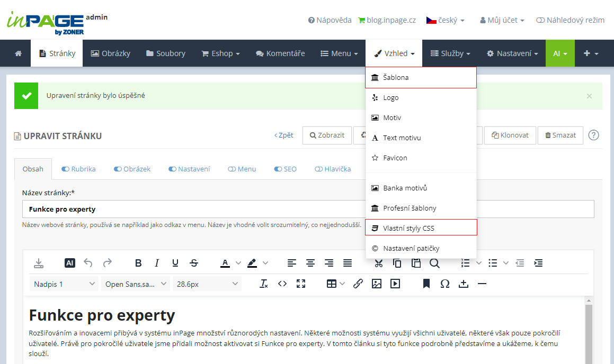The image size is (614, 364).
Task: Toggle the Rubrika tab switch
Action: (66, 169)
